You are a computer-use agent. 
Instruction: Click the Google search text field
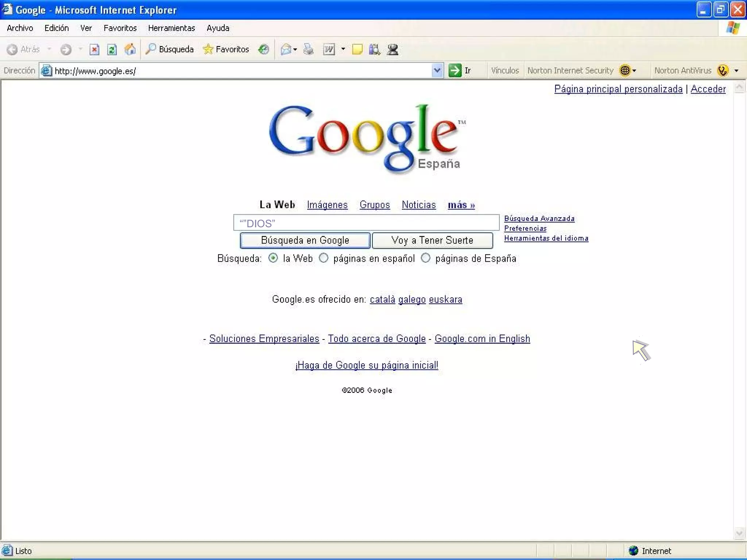[x=366, y=223]
